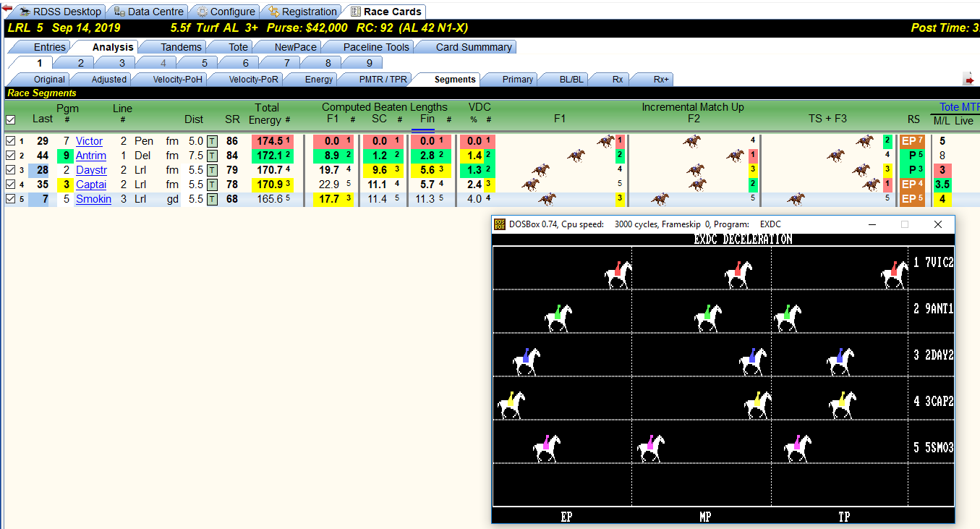Click blue jockey horse in EP column, 2DAY2 row

pyautogui.click(x=527, y=361)
